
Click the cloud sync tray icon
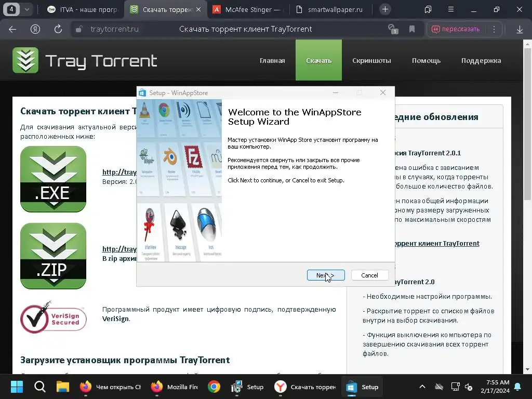(x=439, y=387)
